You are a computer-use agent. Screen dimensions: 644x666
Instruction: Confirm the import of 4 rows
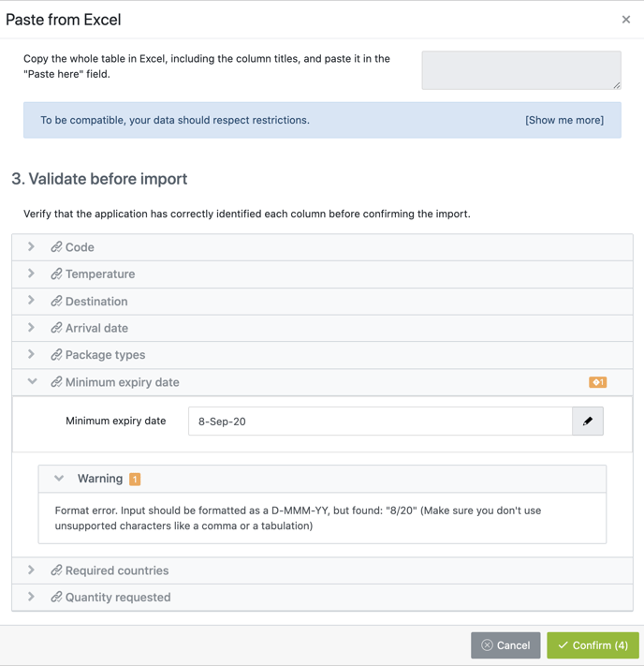coord(593,645)
